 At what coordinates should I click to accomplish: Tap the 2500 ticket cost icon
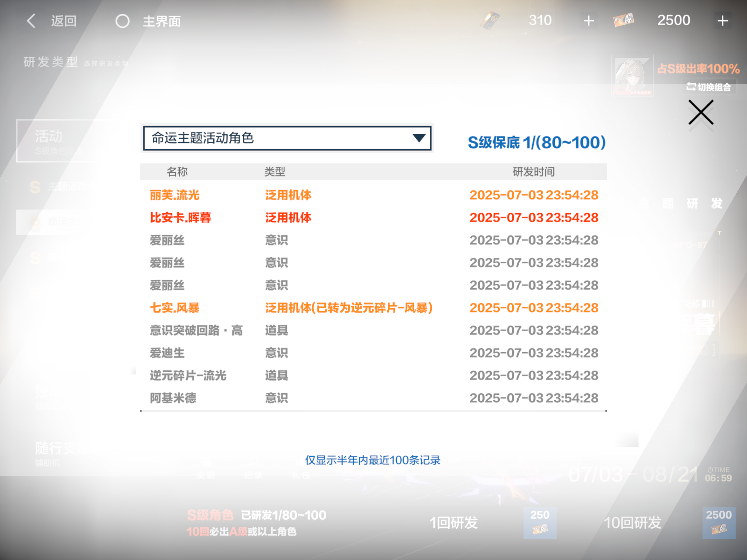(x=719, y=523)
